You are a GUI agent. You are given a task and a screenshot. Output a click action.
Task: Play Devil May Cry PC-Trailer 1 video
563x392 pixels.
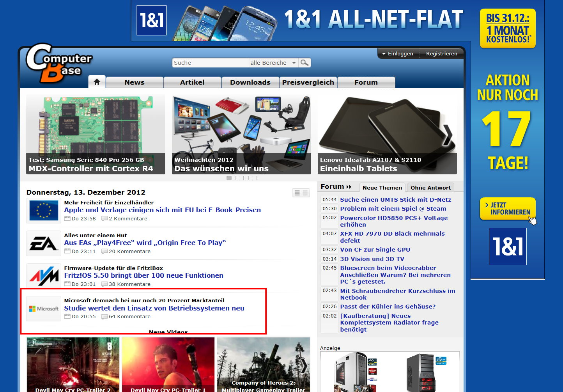[168, 365]
